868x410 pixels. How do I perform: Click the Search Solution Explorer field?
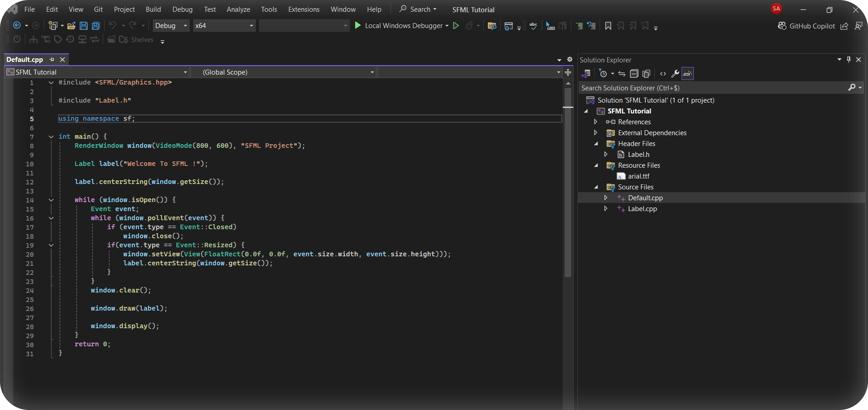(713, 88)
